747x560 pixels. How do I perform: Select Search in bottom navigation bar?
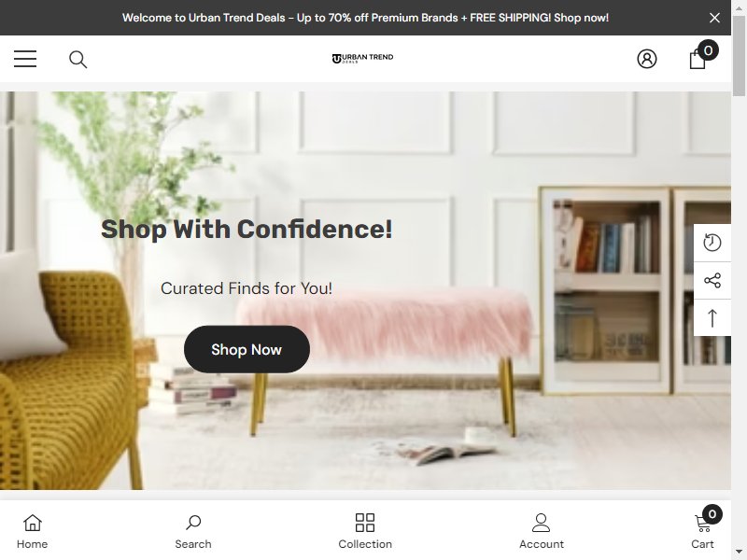193,531
